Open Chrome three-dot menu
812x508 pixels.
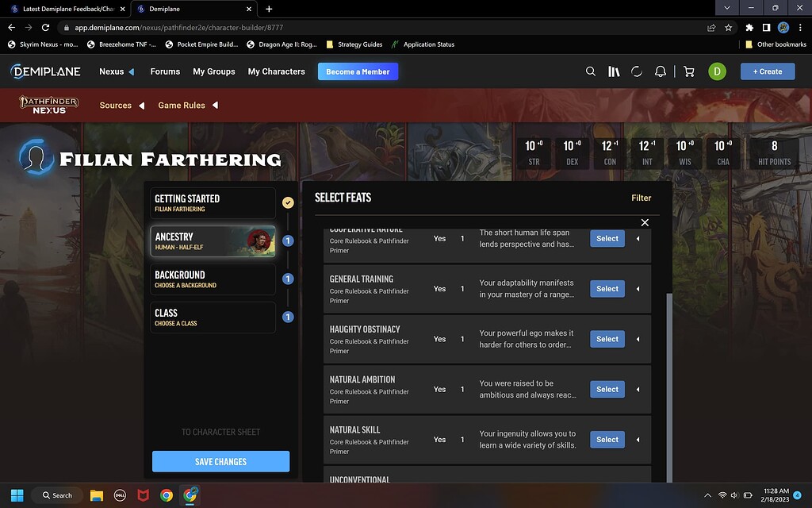click(x=800, y=28)
